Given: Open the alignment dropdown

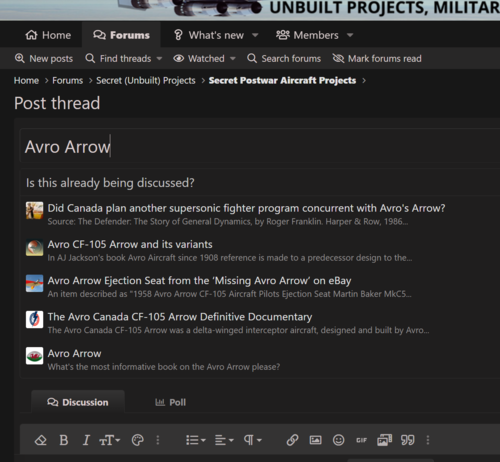Looking at the screenshot, I should coord(224,440).
